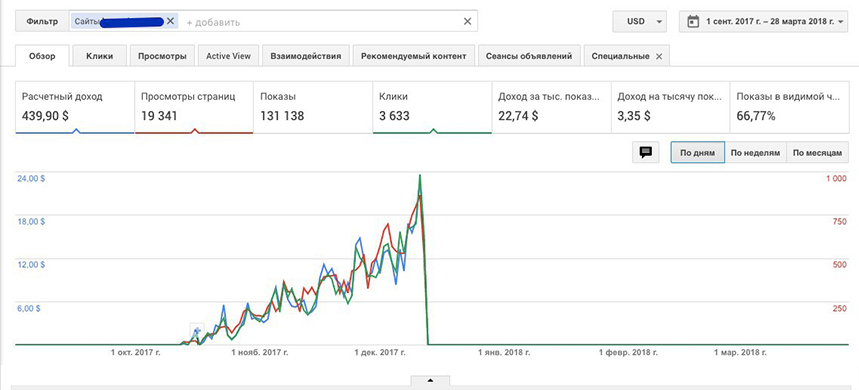The height and width of the screenshot is (390, 859).
Task: Click the + добавить filter field
Action: point(213,22)
